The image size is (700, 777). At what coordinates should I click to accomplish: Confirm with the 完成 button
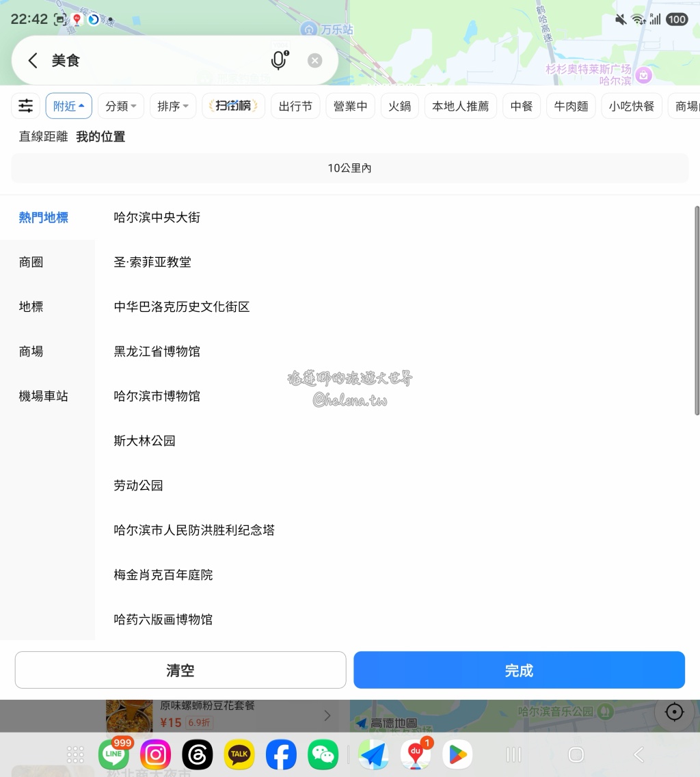pyautogui.click(x=519, y=670)
